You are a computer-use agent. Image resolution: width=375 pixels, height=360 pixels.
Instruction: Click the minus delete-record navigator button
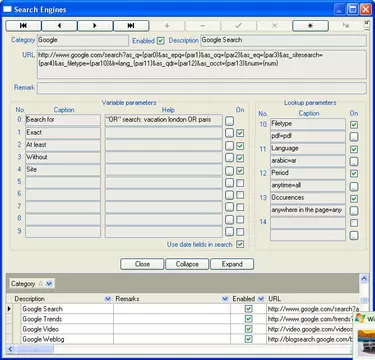[203, 26]
